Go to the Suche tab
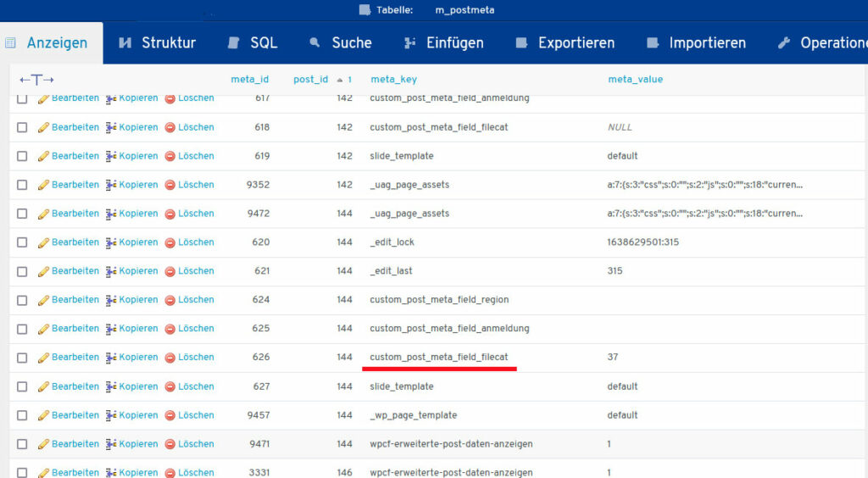 click(341, 43)
